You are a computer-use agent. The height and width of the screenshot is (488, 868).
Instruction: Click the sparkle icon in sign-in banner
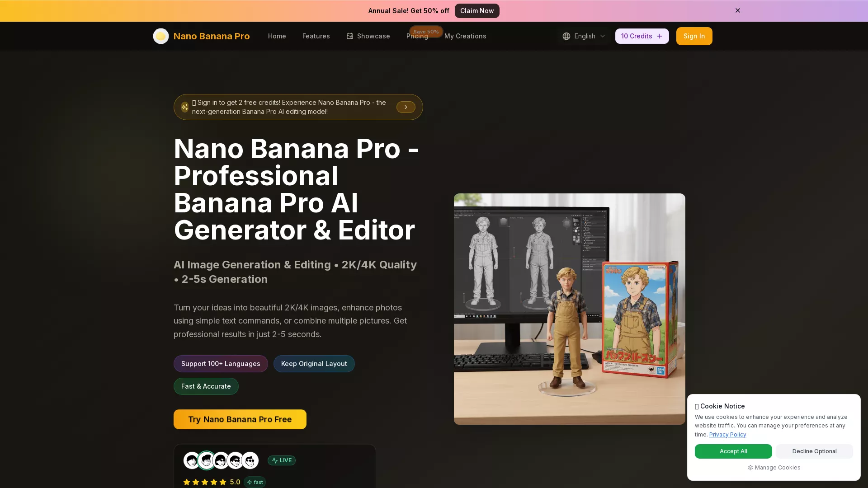(x=184, y=107)
